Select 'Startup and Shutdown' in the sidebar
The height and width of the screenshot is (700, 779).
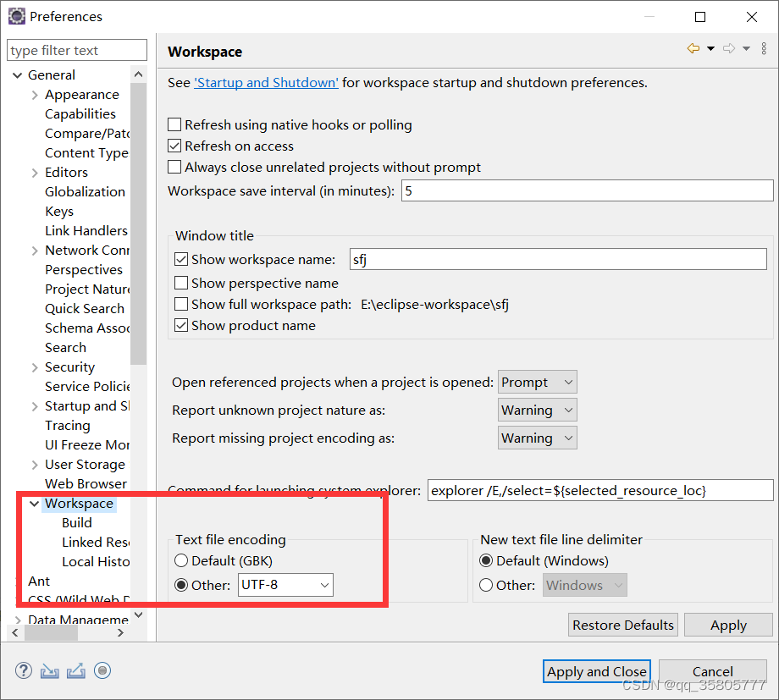(87, 405)
